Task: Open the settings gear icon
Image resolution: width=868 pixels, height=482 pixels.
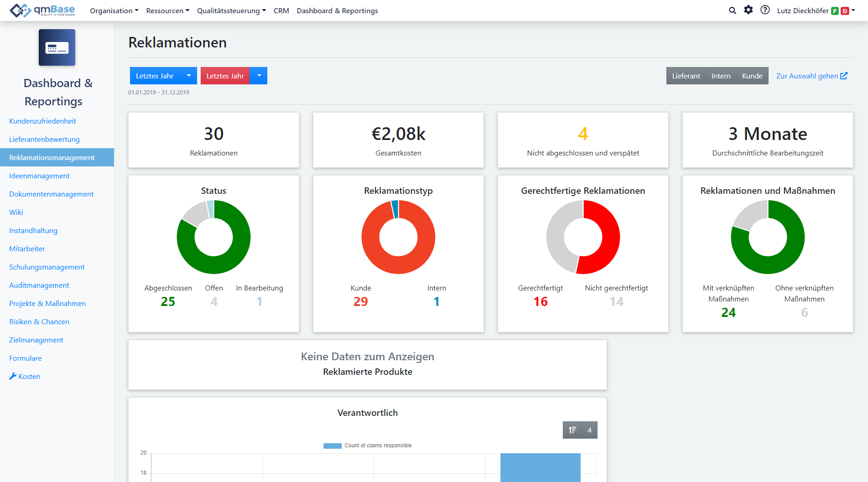Action: (x=748, y=10)
